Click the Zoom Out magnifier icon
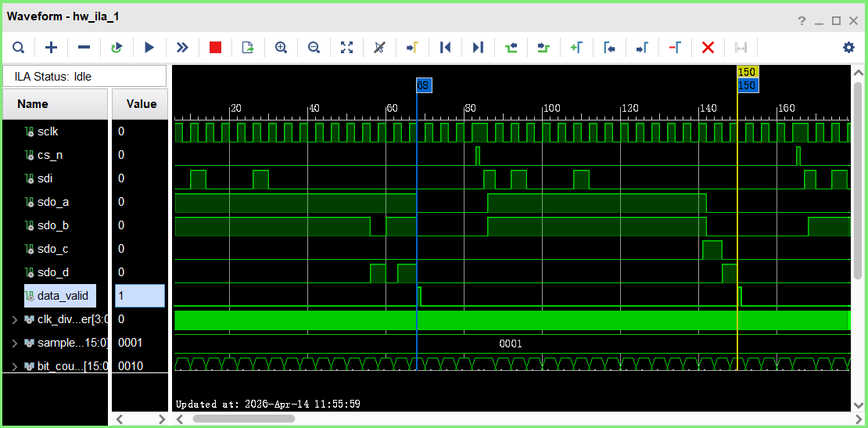Screen dimensions: 868x428 coord(314,48)
